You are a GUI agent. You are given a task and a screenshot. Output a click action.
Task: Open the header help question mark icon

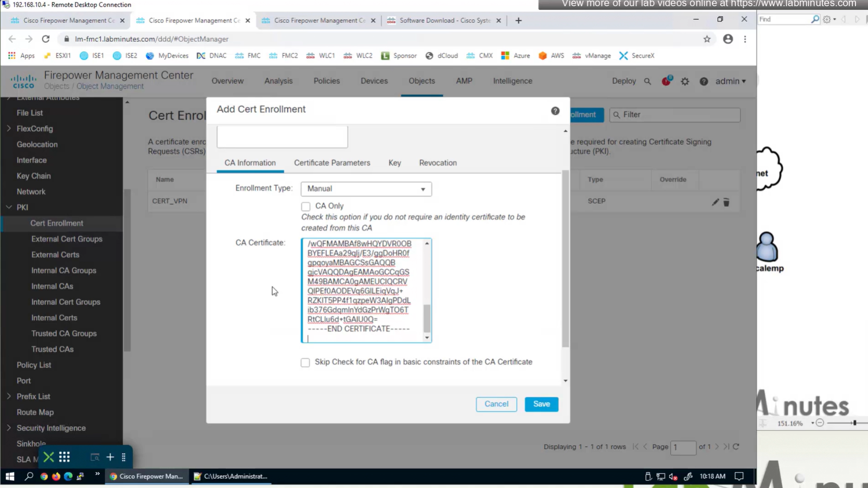click(x=704, y=81)
